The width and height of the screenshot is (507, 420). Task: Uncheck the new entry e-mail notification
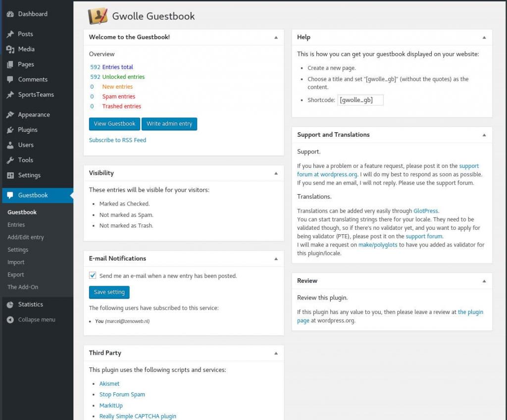(92, 275)
